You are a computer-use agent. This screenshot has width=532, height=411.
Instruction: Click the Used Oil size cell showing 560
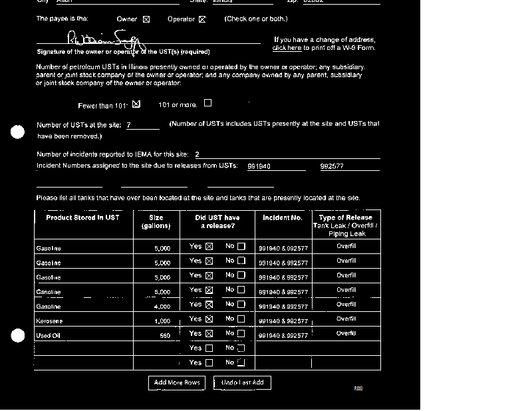click(157, 335)
